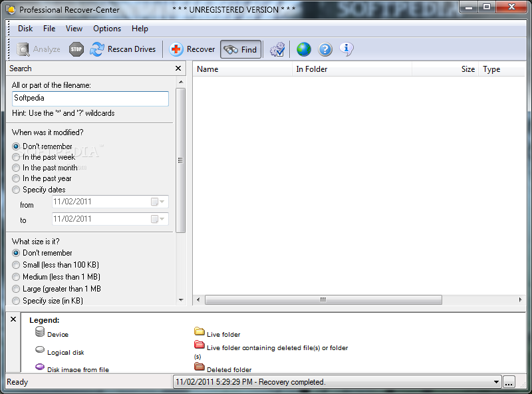The width and height of the screenshot is (532, 394).
Task: Click results scroll left arrow
Action: coord(198,300)
